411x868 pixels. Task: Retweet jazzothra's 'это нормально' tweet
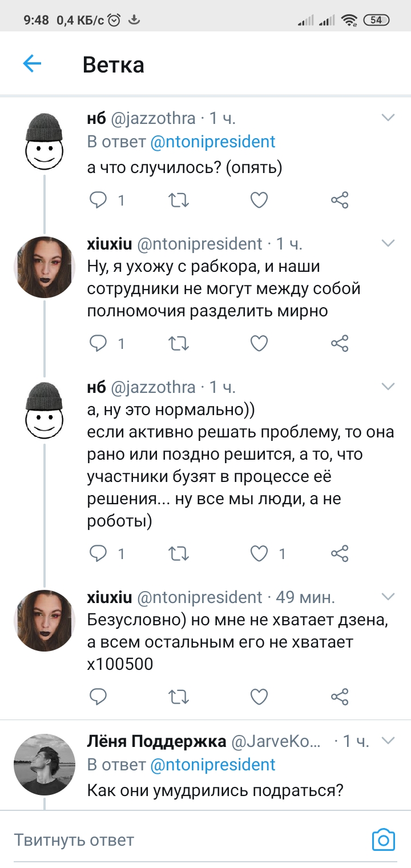click(x=179, y=553)
